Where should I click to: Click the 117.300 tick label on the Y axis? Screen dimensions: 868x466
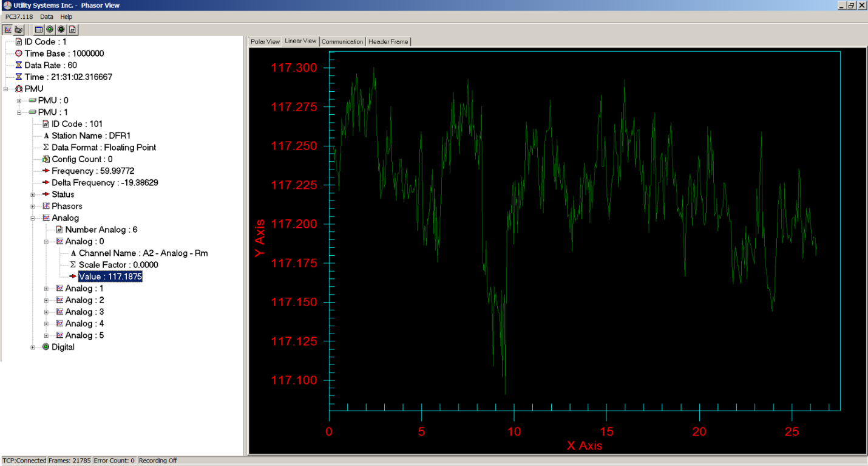294,67
